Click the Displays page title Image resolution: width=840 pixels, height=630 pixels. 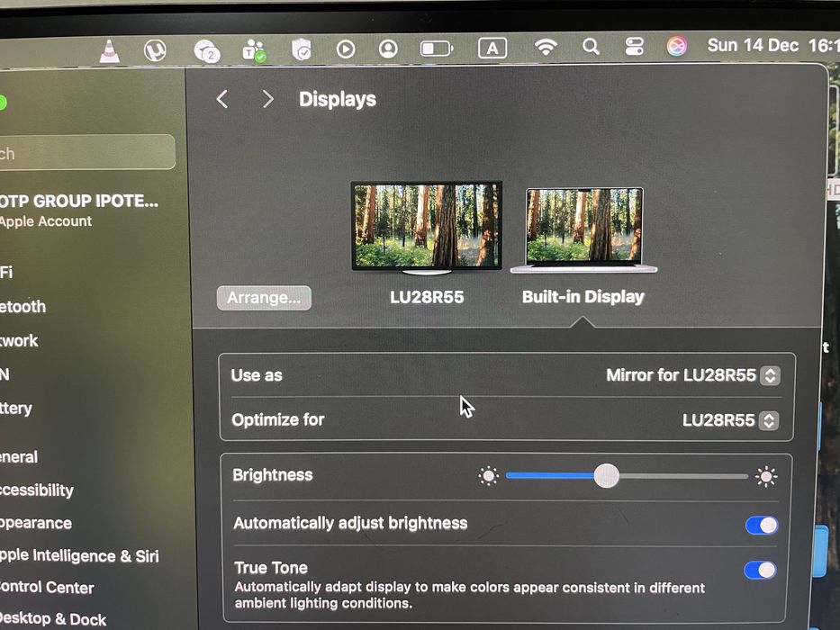click(x=338, y=99)
